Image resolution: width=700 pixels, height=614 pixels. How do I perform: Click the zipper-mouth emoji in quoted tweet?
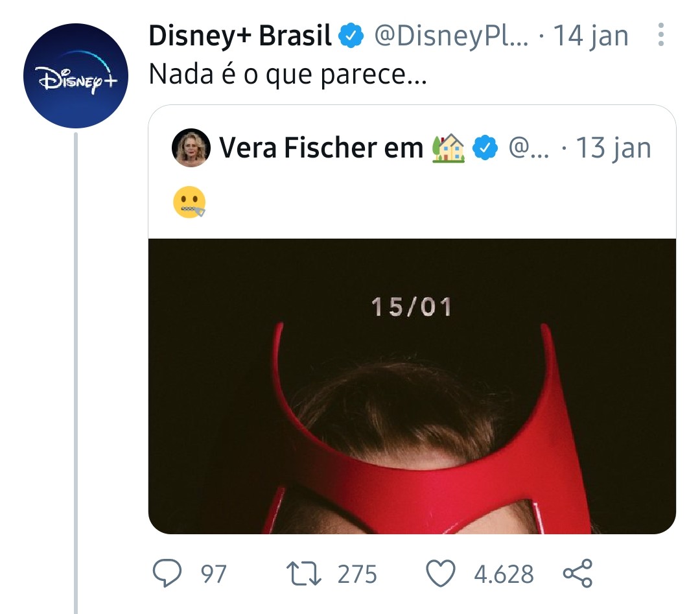(x=189, y=202)
